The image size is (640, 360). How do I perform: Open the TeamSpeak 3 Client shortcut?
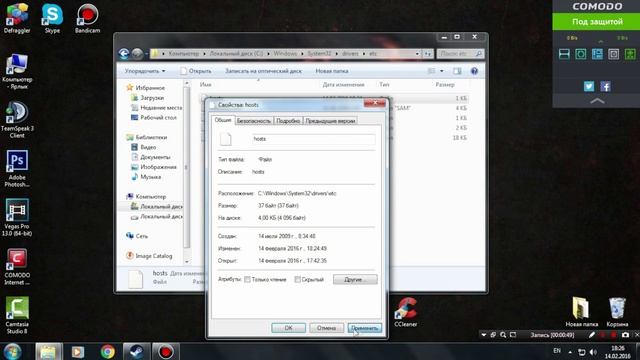tap(17, 120)
